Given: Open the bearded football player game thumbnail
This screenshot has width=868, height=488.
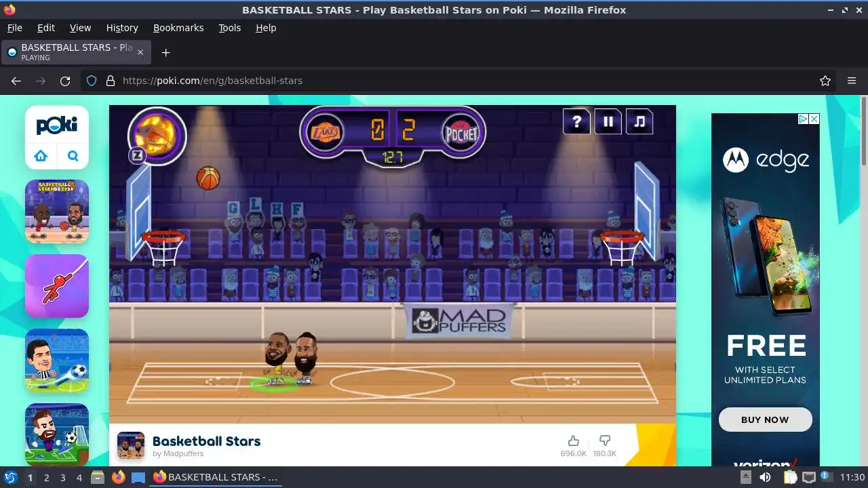Looking at the screenshot, I should tap(57, 434).
